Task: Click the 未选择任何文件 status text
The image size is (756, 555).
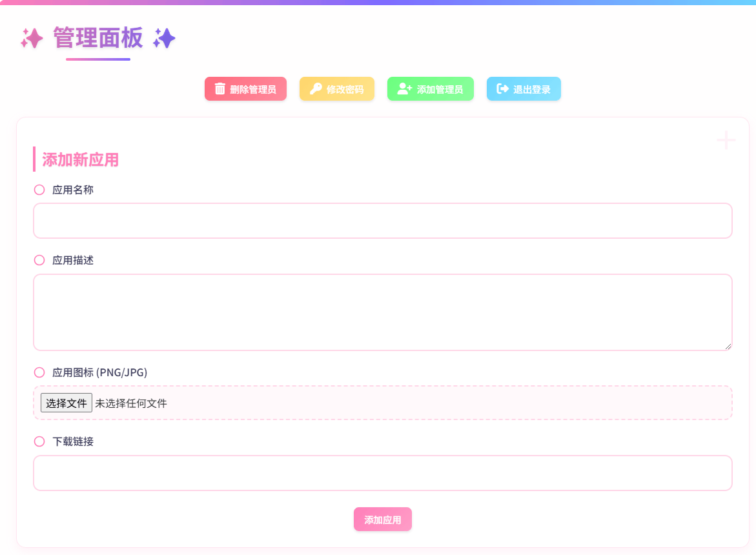Action: tap(131, 403)
